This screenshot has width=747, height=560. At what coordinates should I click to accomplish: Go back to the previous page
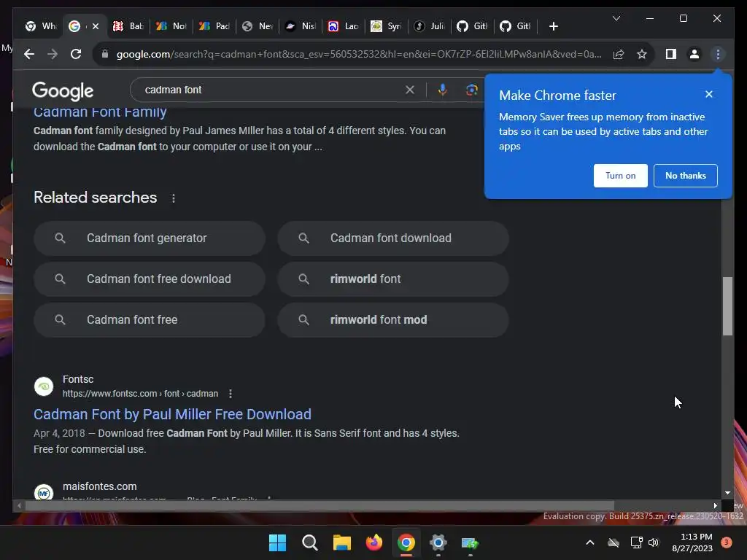pos(29,54)
